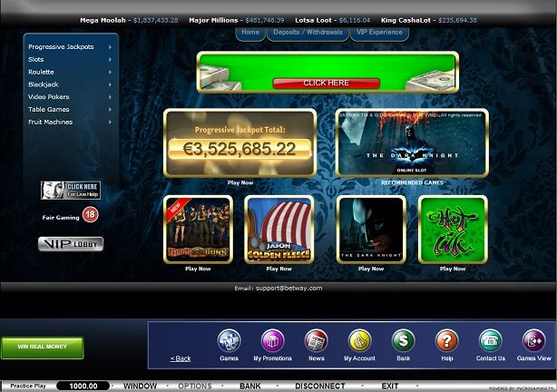
Task: Select Blackjack in the sidebar menu
Action: pos(44,84)
